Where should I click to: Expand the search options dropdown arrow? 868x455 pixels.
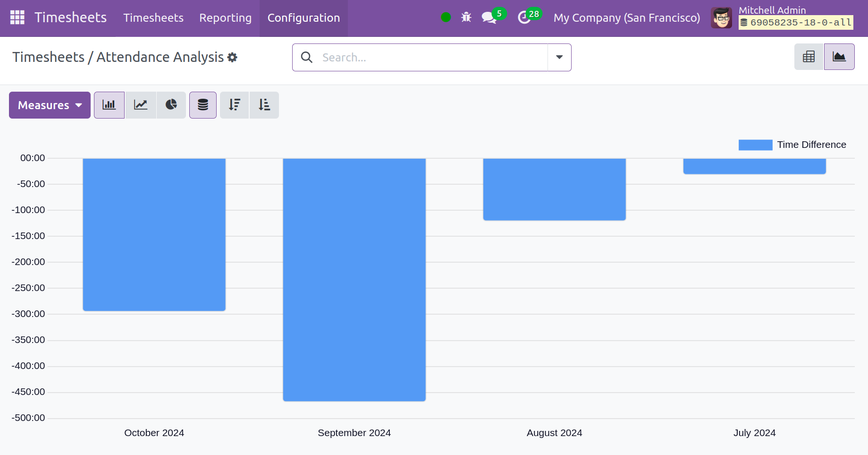point(559,57)
